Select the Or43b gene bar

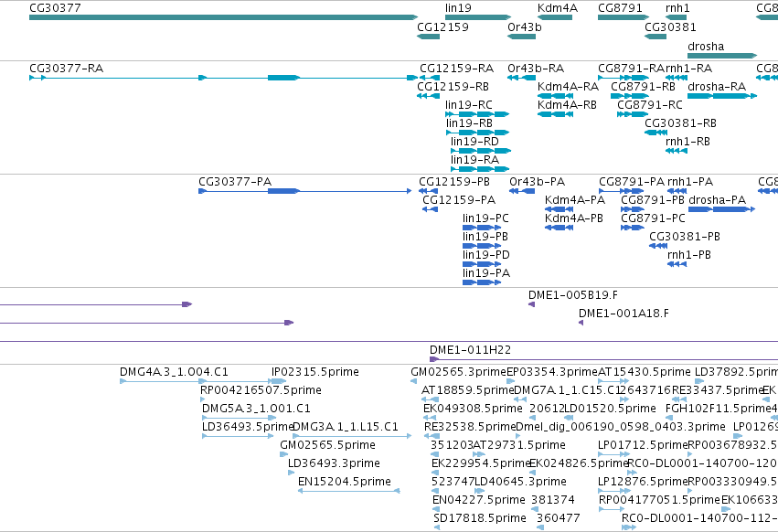(521, 37)
